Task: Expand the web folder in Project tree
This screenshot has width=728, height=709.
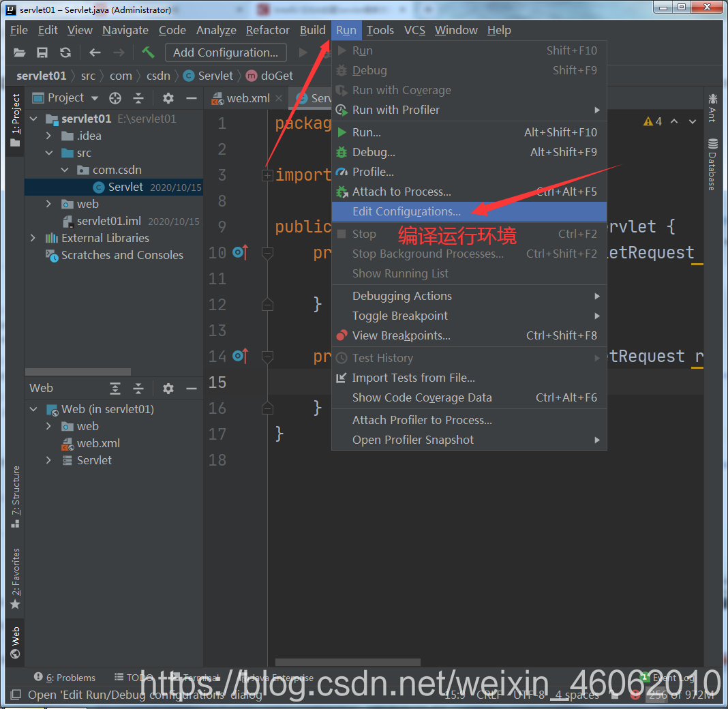Action: point(49,204)
